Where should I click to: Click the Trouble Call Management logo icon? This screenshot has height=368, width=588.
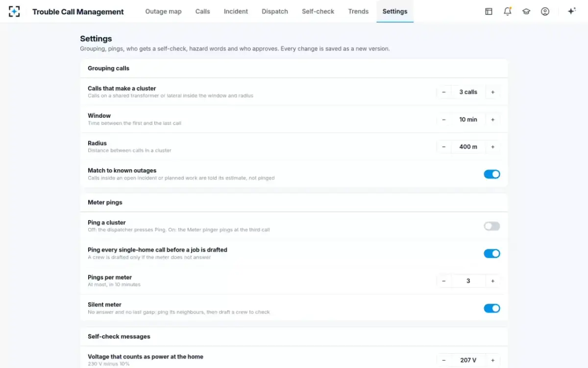tap(15, 11)
